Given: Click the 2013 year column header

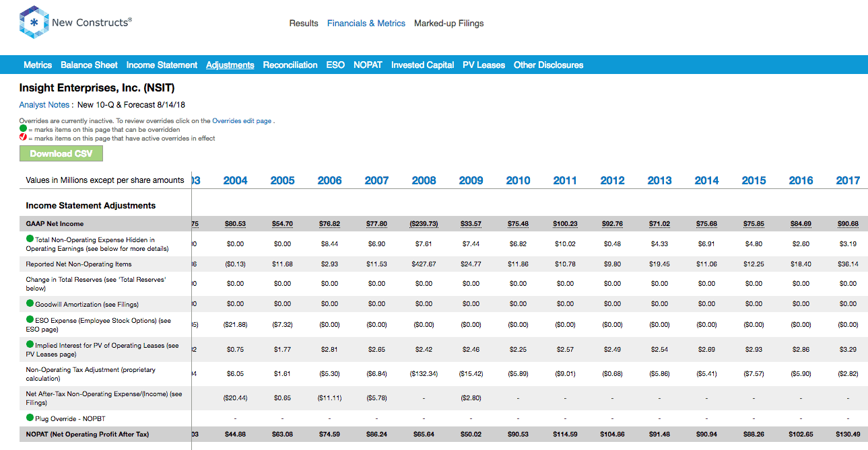Looking at the screenshot, I should (x=659, y=180).
